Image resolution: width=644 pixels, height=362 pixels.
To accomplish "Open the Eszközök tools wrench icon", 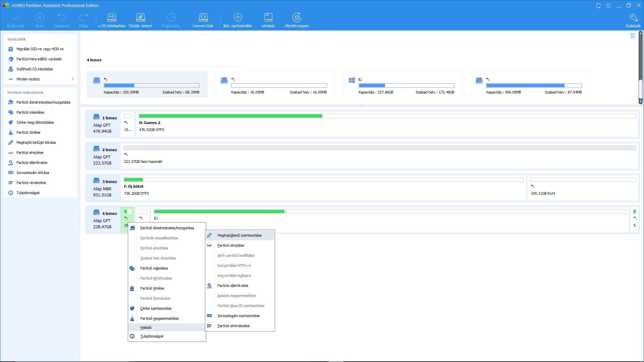I will 633,17.
